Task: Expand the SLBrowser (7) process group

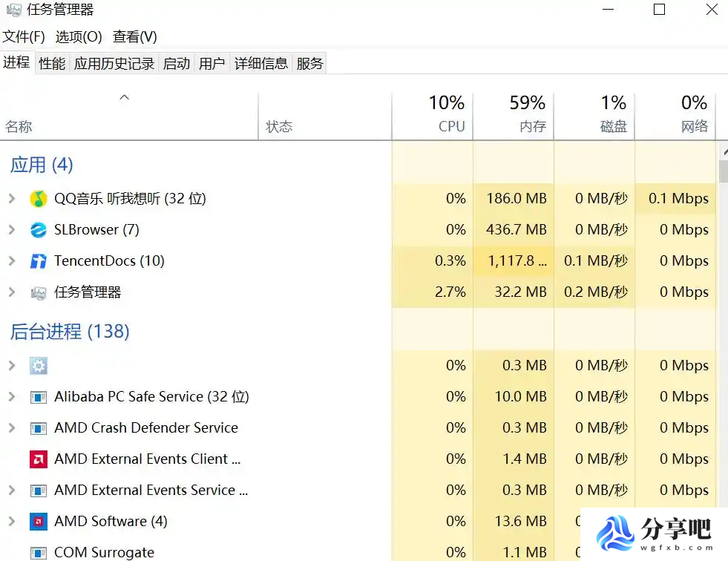Action: (x=12, y=230)
